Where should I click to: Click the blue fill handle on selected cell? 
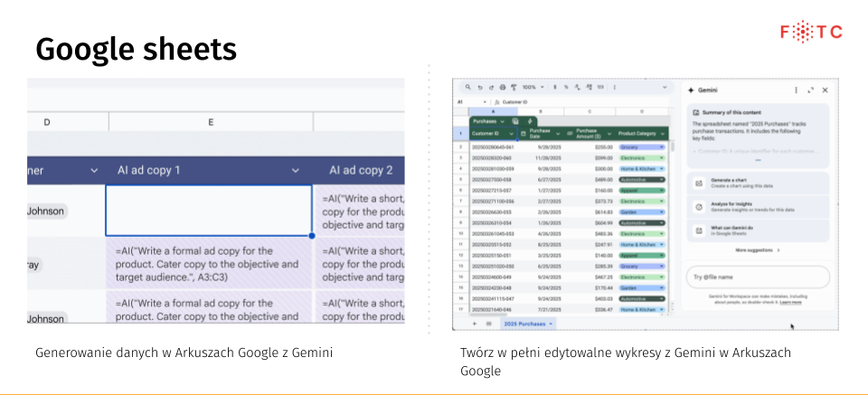point(312,236)
